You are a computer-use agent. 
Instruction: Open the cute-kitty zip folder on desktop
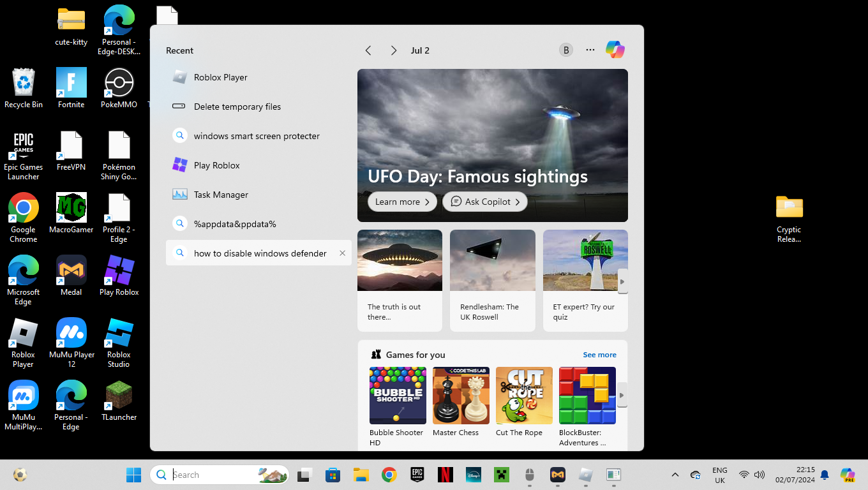[71, 27]
